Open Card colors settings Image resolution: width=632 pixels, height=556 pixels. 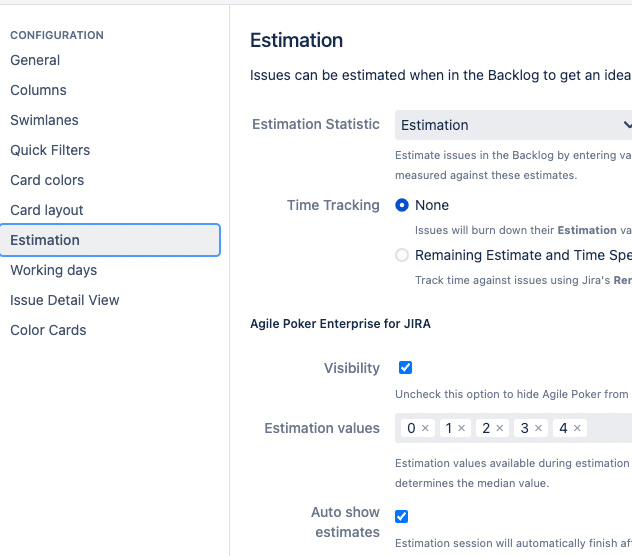coord(47,180)
